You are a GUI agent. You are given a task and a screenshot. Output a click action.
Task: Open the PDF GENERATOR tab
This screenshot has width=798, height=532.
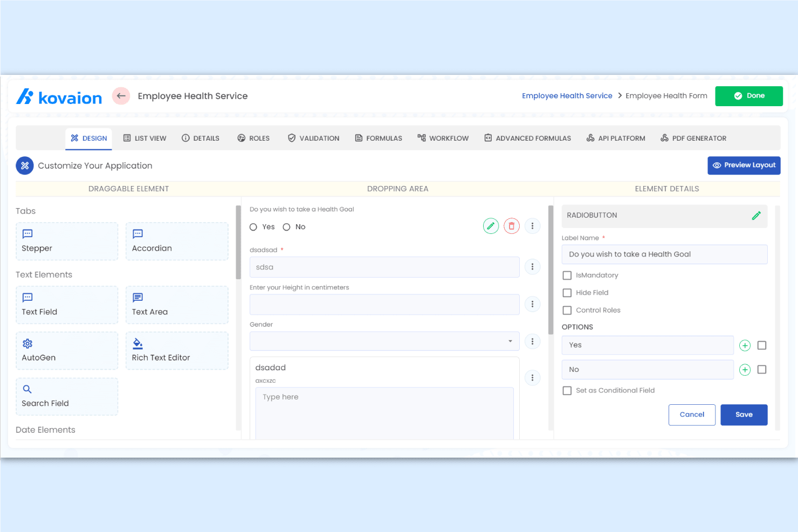point(693,138)
